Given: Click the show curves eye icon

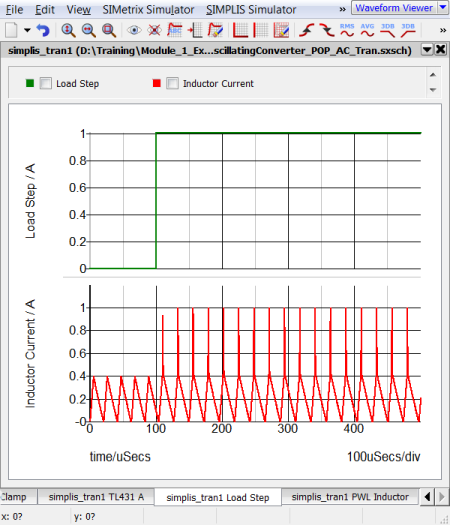Looking at the screenshot, I should (134, 30).
